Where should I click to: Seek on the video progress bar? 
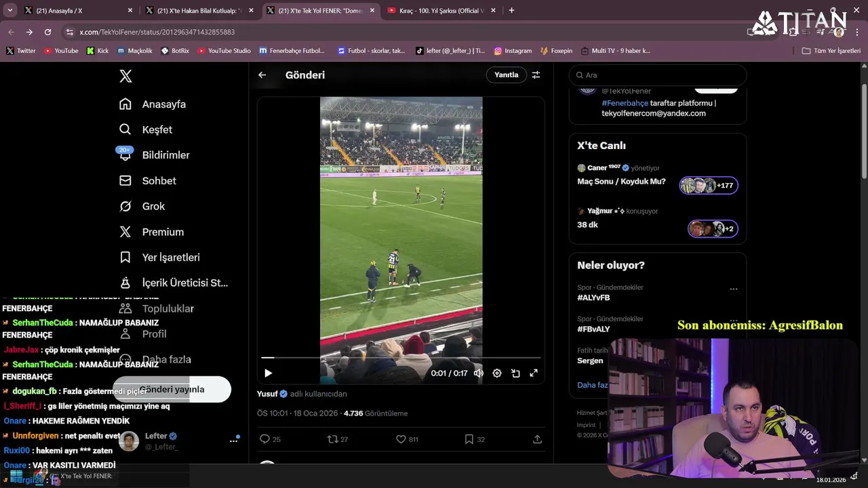pos(401,357)
